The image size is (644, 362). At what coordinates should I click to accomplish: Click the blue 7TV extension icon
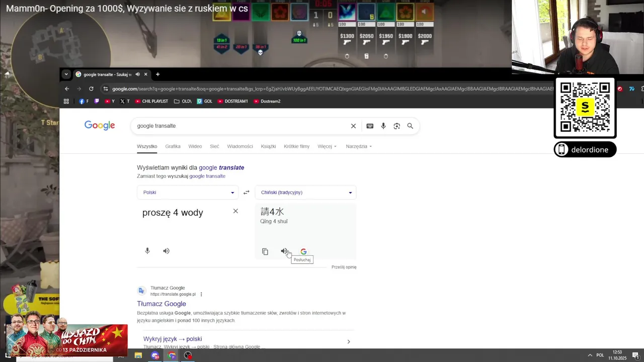coord(632,88)
